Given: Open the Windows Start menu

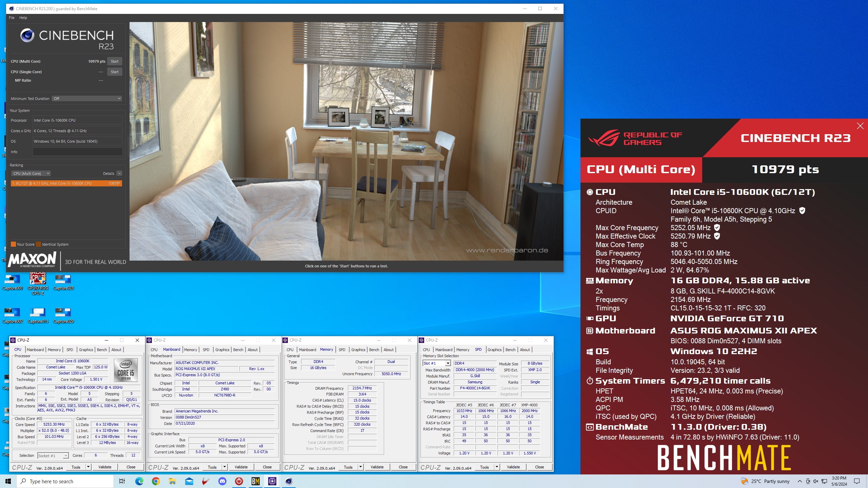Looking at the screenshot, I should coord(8,481).
